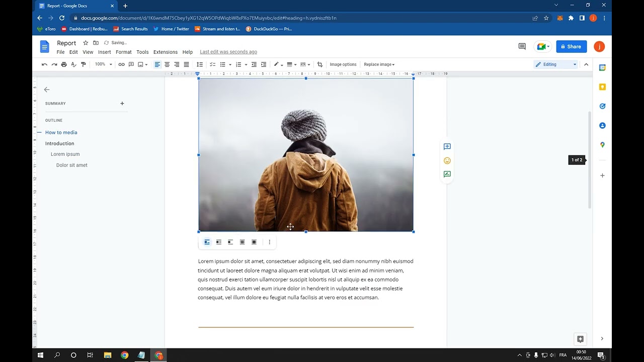Jump to 'How to media' heading
Viewport: 644px width, 362px height.
click(61, 132)
